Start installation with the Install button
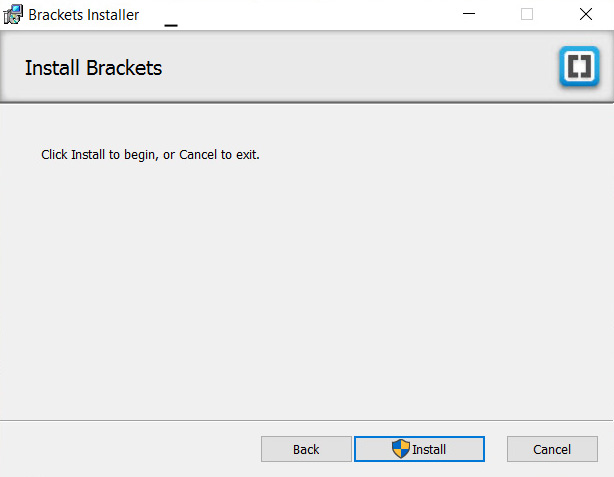 [x=419, y=449]
